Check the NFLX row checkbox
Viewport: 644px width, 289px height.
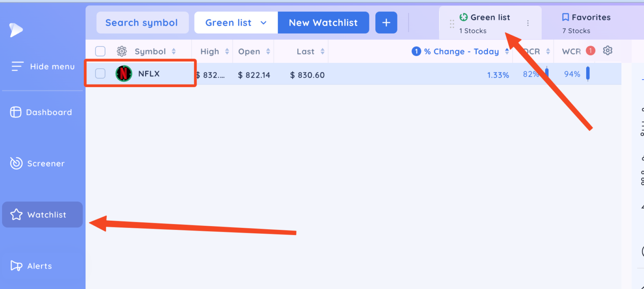100,74
